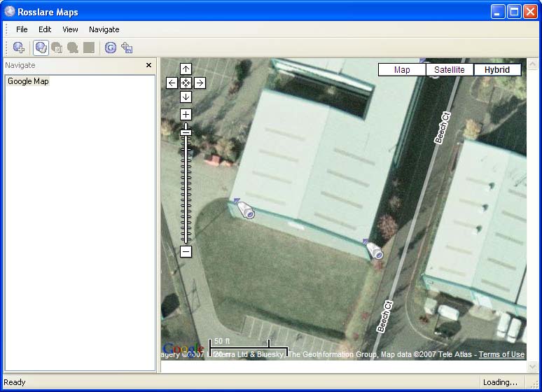Open the Edit menu
The height and width of the screenshot is (392, 542).
[x=45, y=29]
